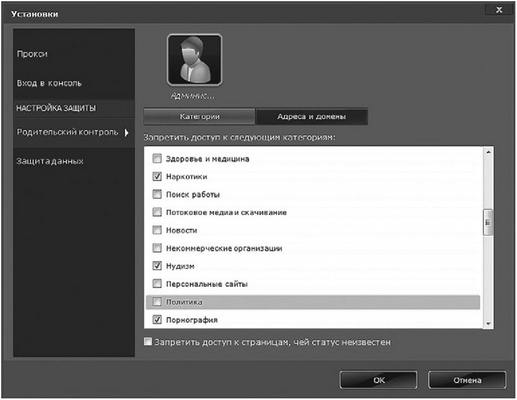Viewport: 517px width, 400px height.
Task: Open the Категории tab
Action: [x=199, y=116]
